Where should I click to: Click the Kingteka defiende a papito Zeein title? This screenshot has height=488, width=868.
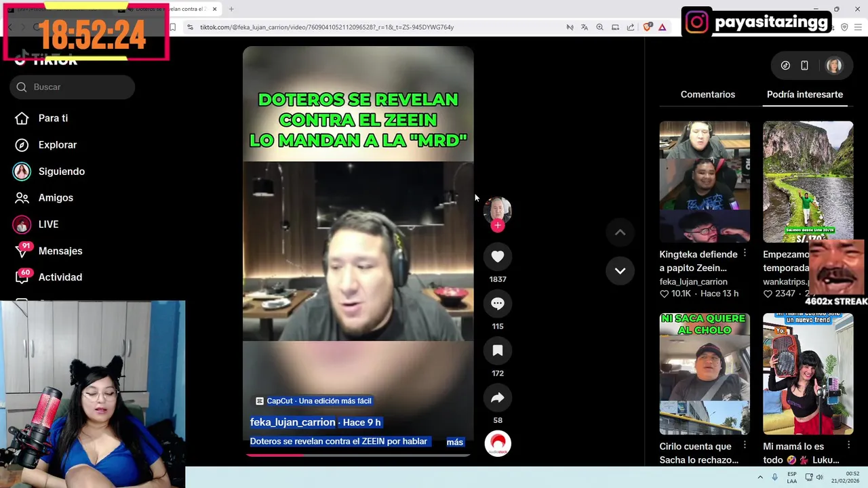[x=698, y=261]
